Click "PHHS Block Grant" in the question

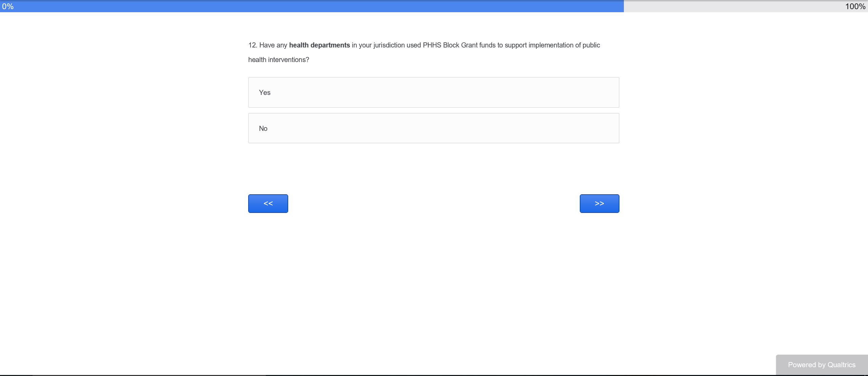(450, 45)
